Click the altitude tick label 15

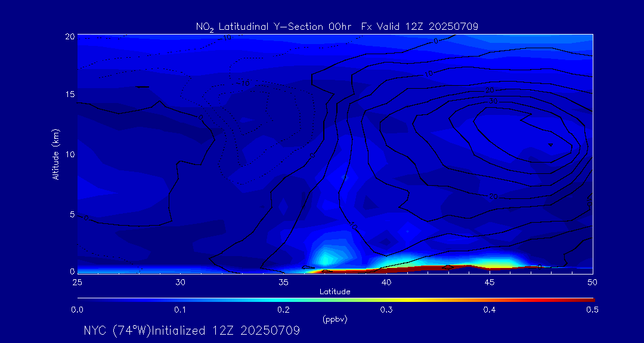click(x=70, y=94)
